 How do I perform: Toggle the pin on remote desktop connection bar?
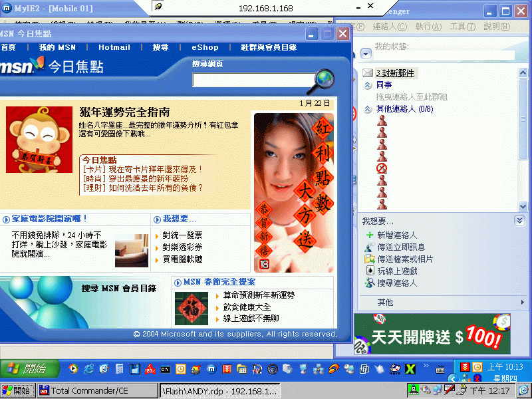pyautogui.click(x=158, y=7)
